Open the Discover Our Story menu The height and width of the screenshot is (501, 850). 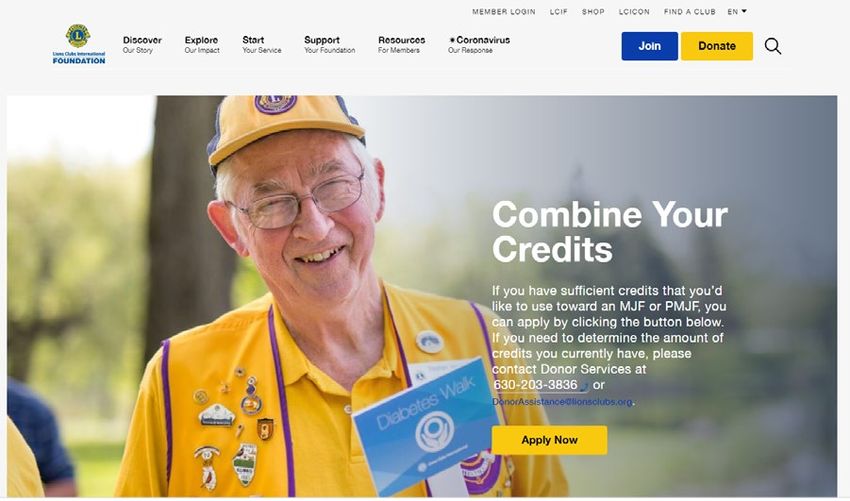pos(142,44)
